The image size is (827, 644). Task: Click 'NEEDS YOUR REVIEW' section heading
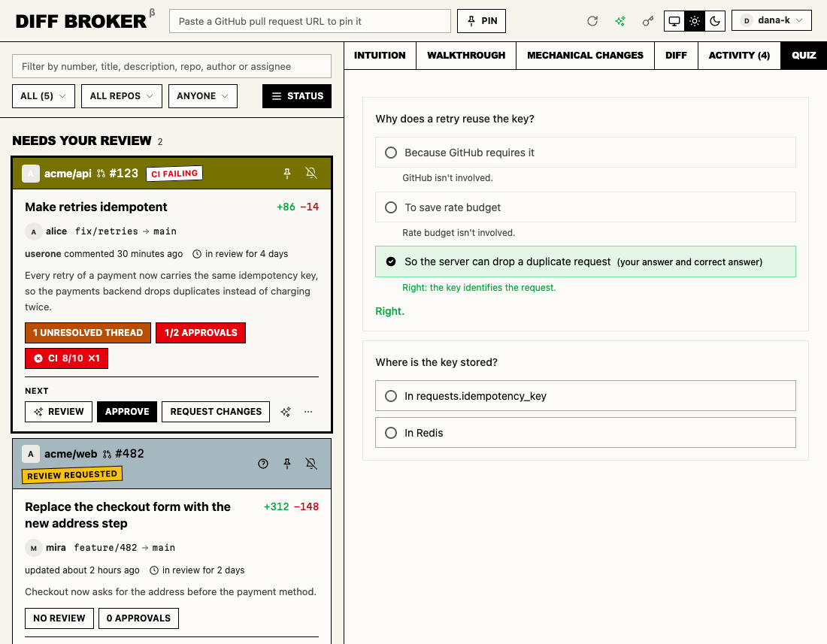pos(82,141)
